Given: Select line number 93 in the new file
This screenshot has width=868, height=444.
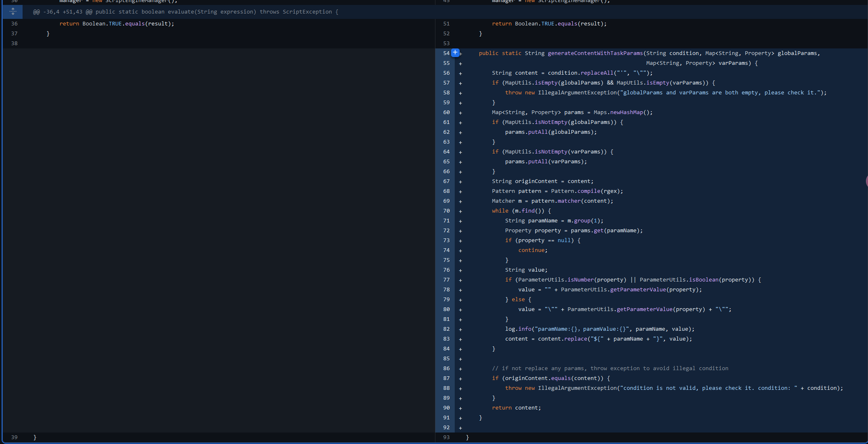Looking at the screenshot, I should pos(446,437).
